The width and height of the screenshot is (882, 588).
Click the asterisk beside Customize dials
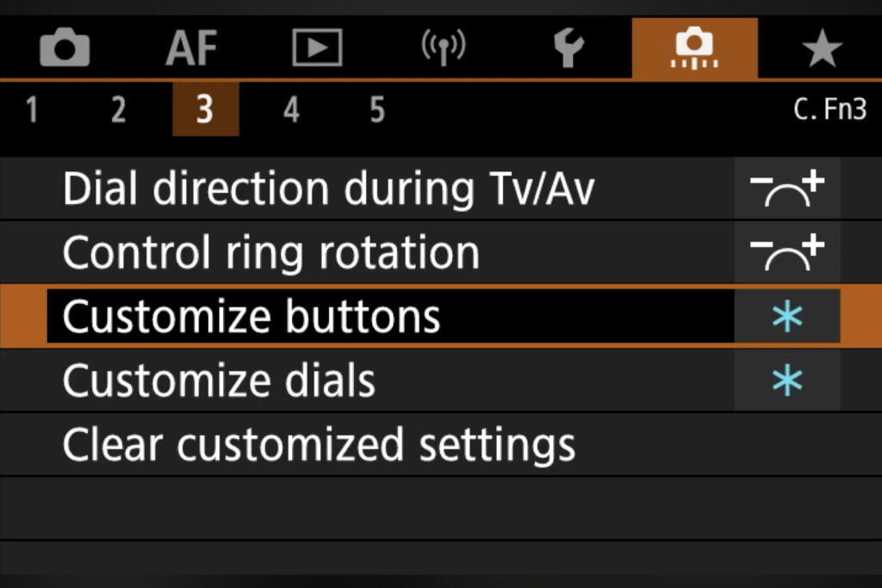[786, 381]
